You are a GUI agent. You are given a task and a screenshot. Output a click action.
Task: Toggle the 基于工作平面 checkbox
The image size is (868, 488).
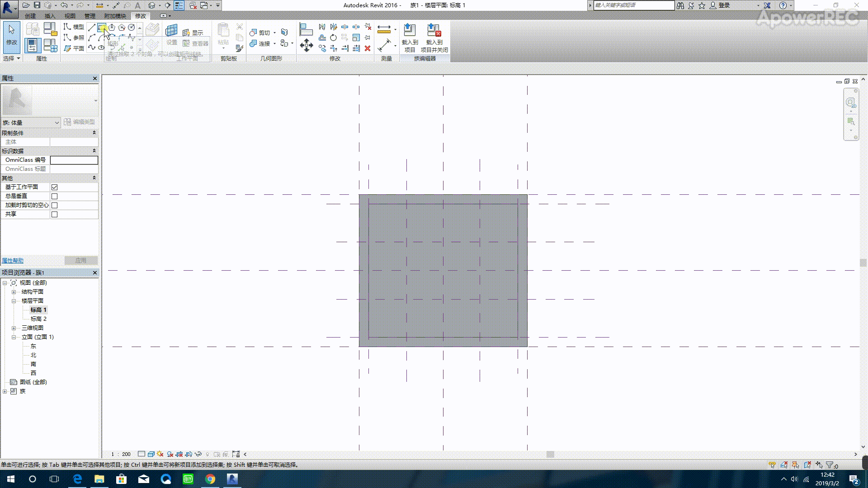(55, 187)
